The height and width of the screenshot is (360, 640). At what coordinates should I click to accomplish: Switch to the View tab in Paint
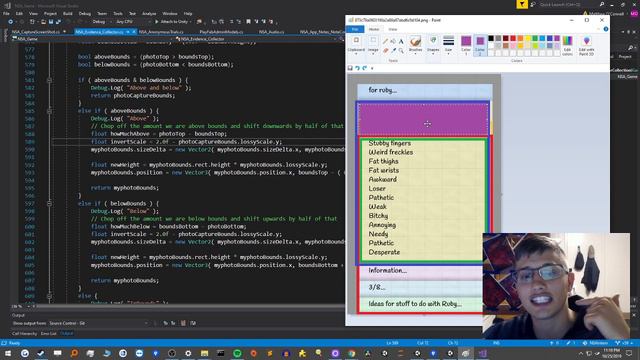pyautogui.click(x=393, y=29)
